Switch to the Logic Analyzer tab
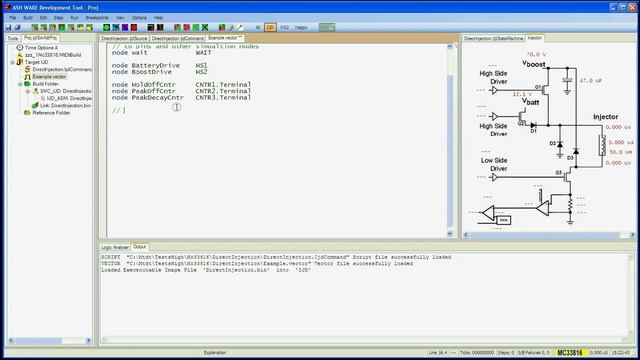Image resolution: width=640 pixels, height=360 pixels. click(x=115, y=247)
